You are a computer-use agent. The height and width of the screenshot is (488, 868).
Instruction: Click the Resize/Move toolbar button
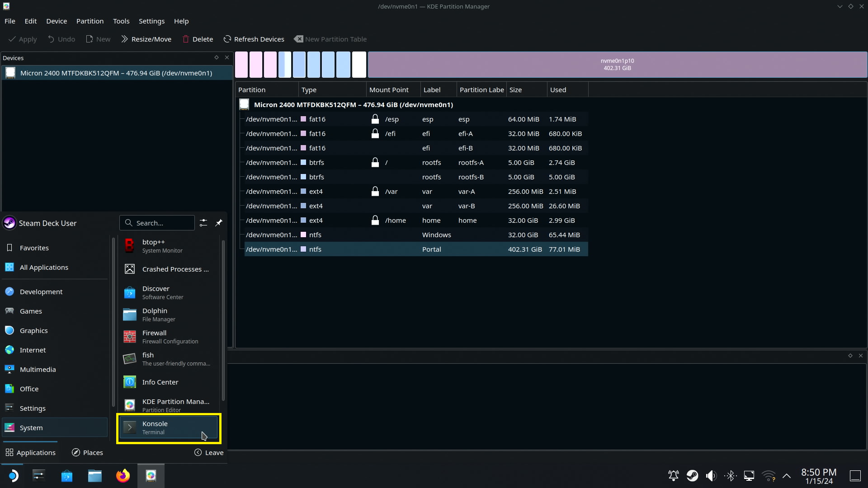(x=146, y=39)
